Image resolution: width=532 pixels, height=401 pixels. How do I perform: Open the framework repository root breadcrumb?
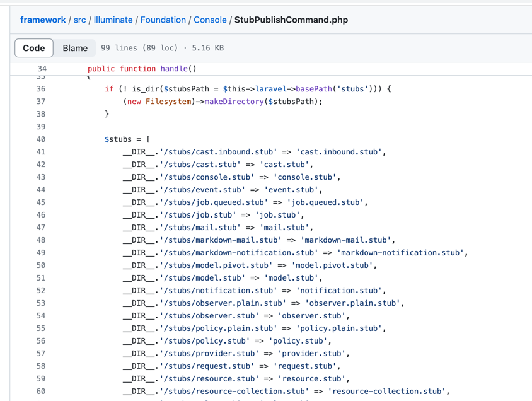click(x=43, y=20)
